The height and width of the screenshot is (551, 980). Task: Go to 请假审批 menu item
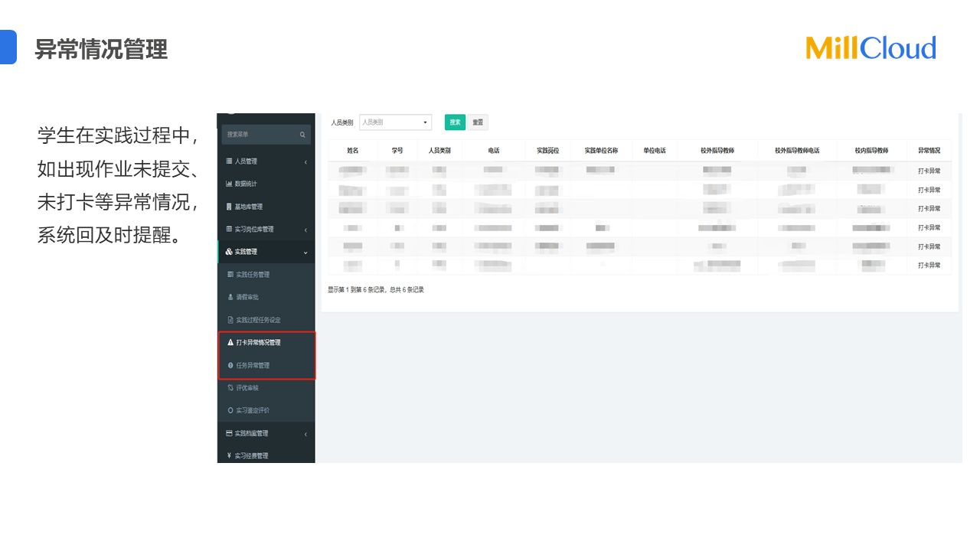click(x=247, y=297)
